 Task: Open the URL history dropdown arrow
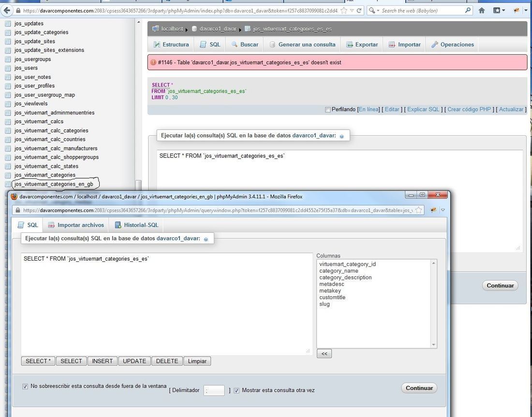click(x=352, y=11)
